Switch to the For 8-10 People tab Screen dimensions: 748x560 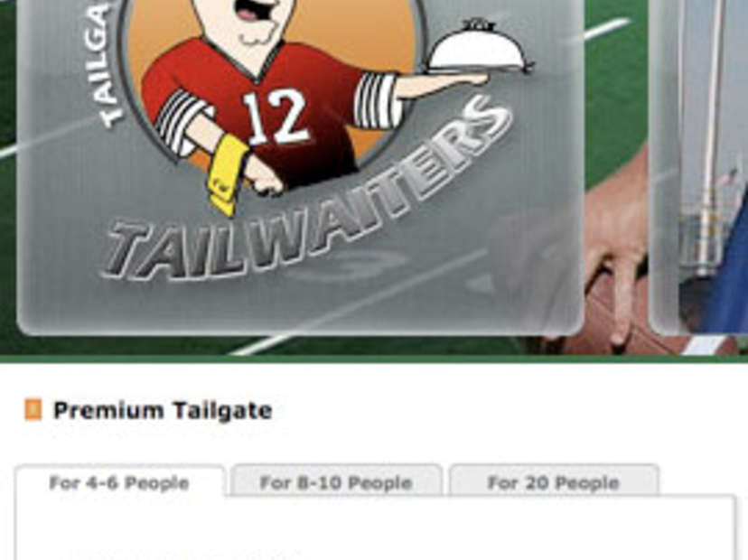pyautogui.click(x=336, y=482)
